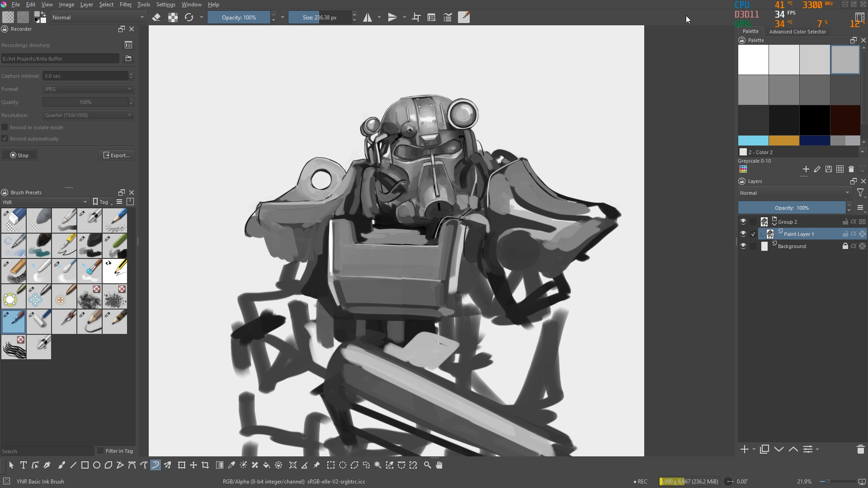868x488 pixels.
Task: Move layer up in the stack
Action: click(793, 449)
